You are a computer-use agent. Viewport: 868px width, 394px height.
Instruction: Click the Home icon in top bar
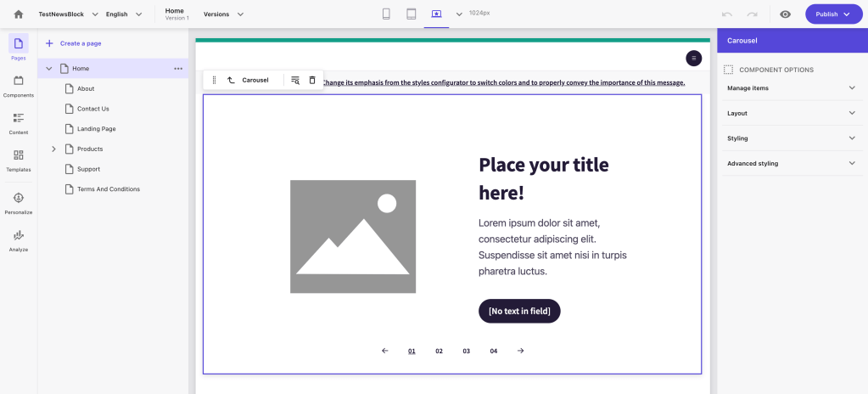click(19, 14)
